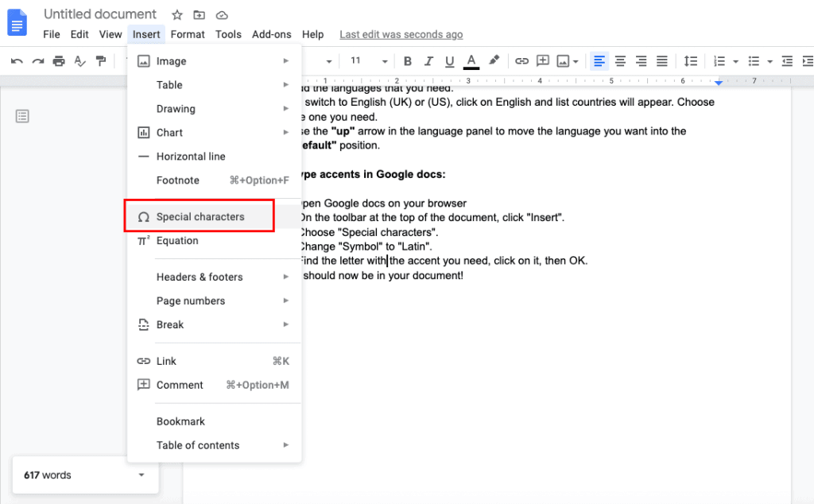Screen dimensions: 814x504
Task: Set justified text alignment
Action: click(x=662, y=61)
